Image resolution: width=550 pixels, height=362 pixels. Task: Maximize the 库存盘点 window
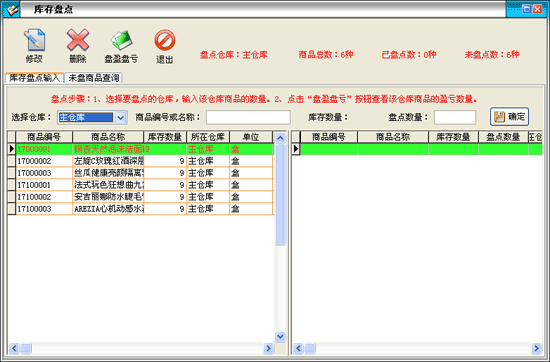(x=526, y=9)
